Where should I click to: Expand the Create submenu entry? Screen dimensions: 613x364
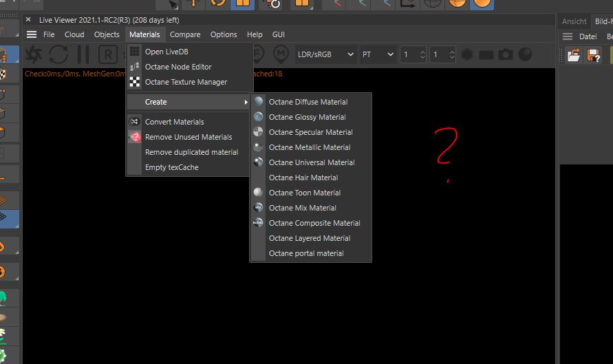(189, 102)
